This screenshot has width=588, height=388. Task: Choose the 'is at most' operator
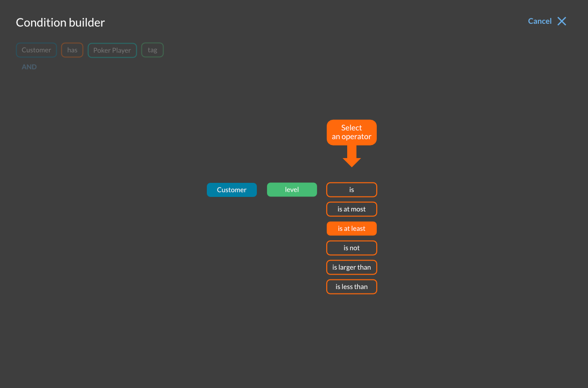[x=352, y=209]
